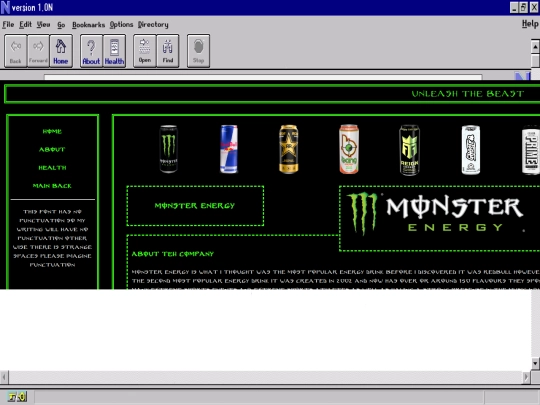
Task: Click the HOME sidebar link
Action: click(x=52, y=132)
